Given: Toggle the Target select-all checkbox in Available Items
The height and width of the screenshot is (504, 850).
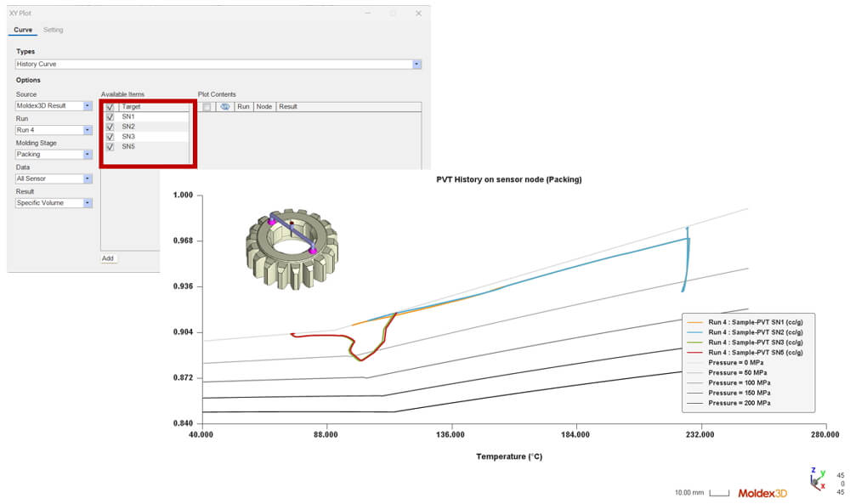Looking at the screenshot, I should [x=110, y=107].
